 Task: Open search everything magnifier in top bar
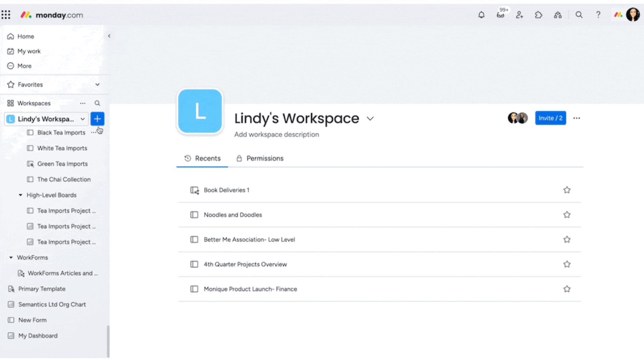(x=579, y=15)
